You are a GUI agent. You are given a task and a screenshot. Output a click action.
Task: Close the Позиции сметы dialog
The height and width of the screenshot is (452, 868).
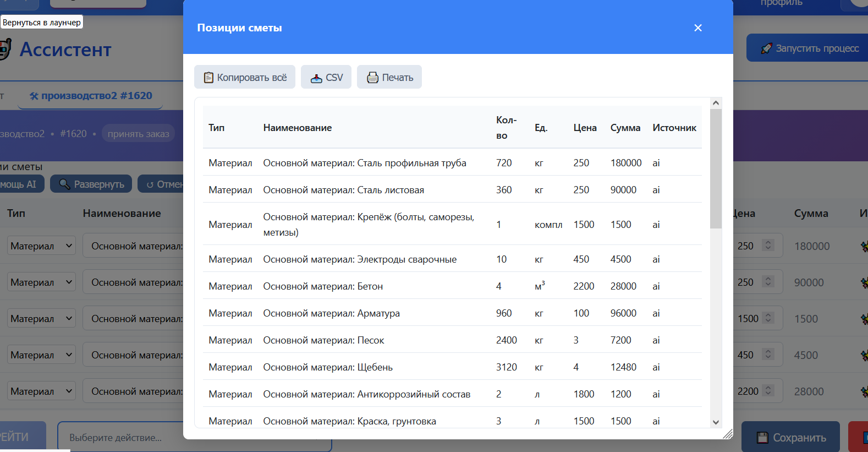(x=698, y=28)
